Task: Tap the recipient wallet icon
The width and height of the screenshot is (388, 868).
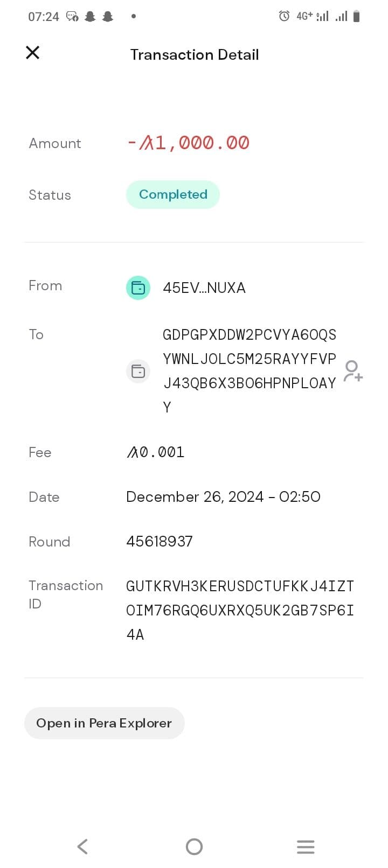Action: (x=138, y=371)
